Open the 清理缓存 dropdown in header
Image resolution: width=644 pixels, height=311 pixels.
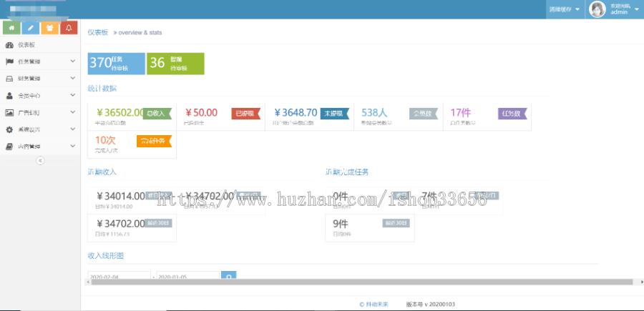(x=565, y=9)
